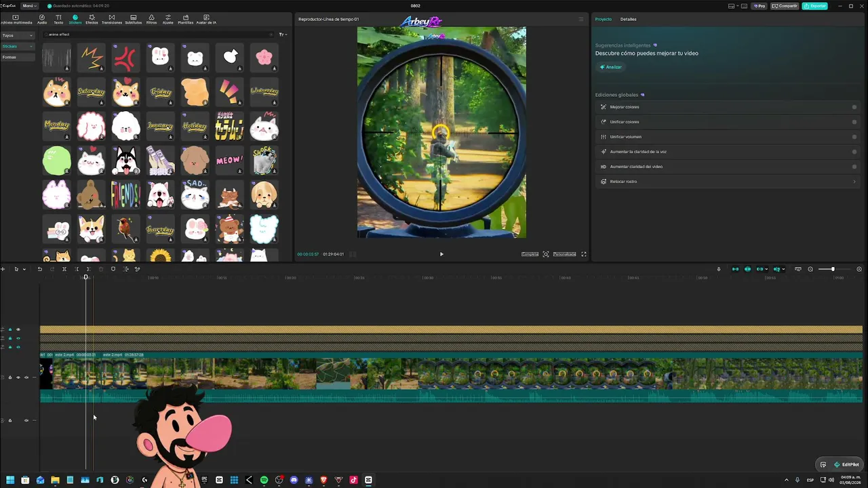Click the Exportar button
Viewport: 868px width, 488px height.
pyautogui.click(x=815, y=6)
